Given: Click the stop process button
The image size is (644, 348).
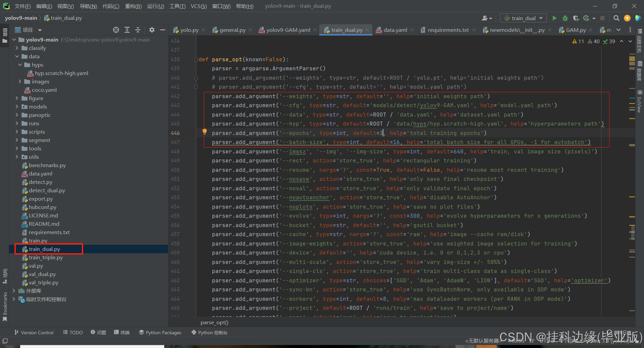Looking at the screenshot, I should [602, 18].
